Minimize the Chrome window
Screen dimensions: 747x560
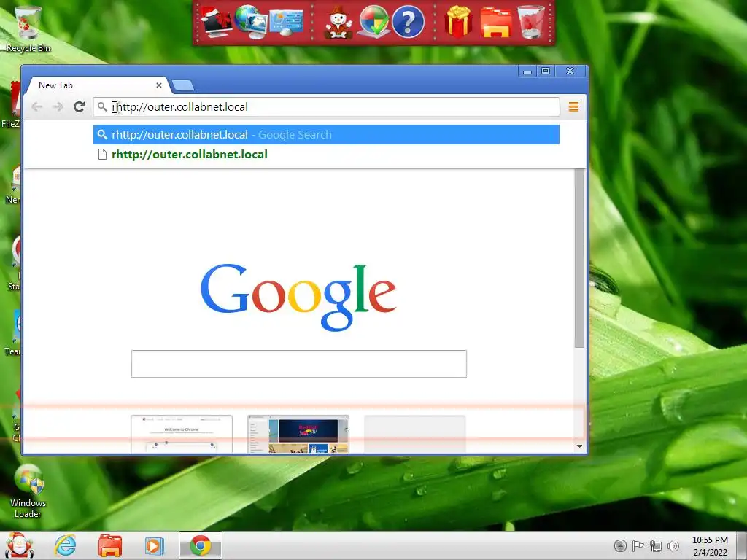(x=527, y=71)
